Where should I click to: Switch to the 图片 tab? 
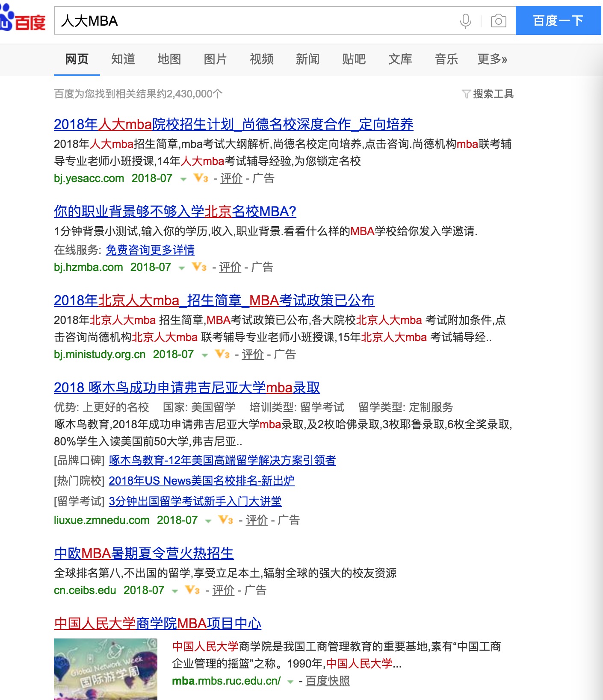(x=215, y=59)
